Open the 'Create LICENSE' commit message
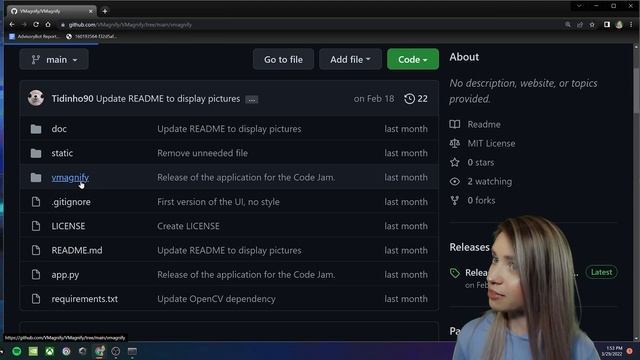This screenshot has width=640, height=360. tap(188, 226)
